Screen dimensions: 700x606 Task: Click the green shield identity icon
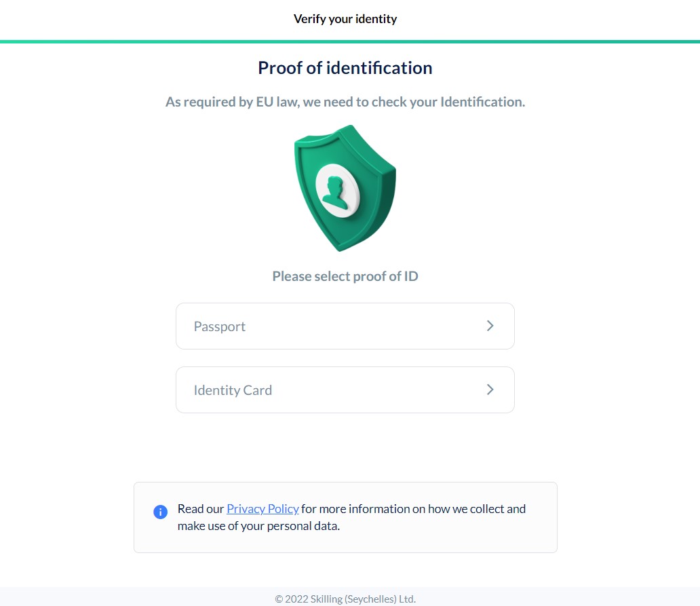[x=345, y=188]
